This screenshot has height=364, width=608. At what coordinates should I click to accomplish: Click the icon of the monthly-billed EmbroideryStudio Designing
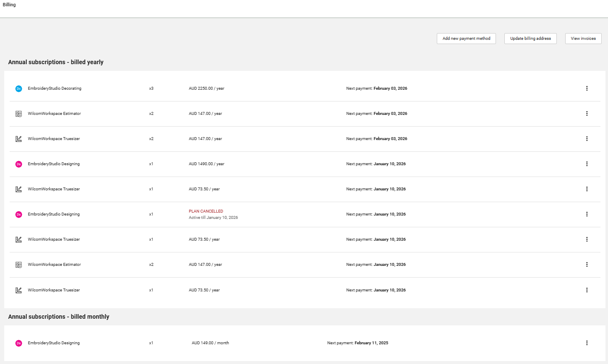click(18, 343)
